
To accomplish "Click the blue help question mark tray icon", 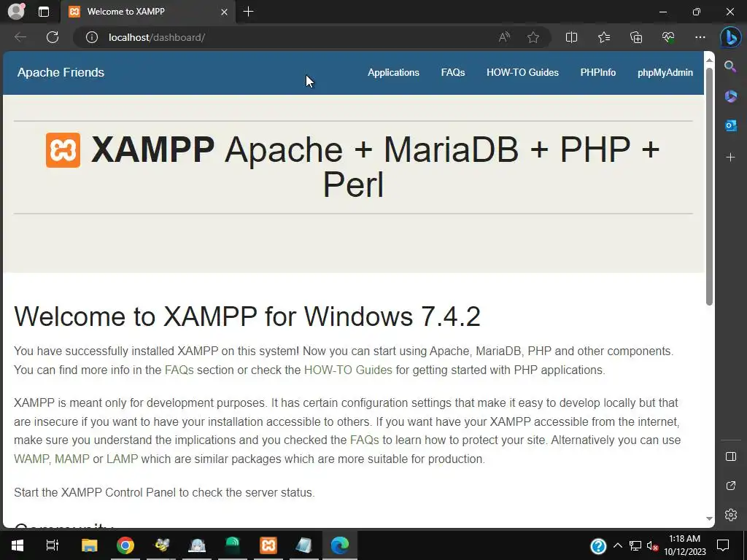I will (598, 545).
